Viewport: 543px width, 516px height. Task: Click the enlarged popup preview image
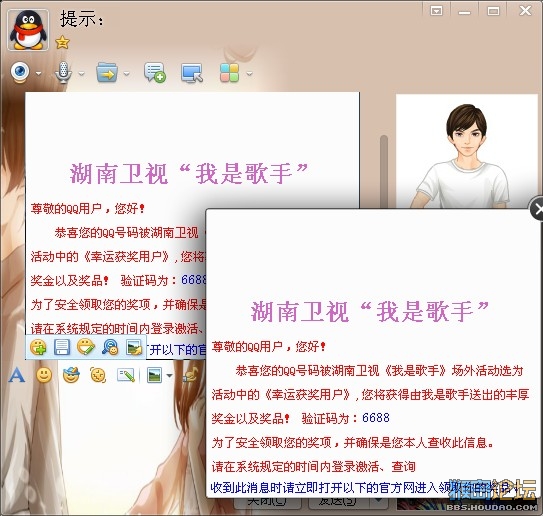(372, 353)
